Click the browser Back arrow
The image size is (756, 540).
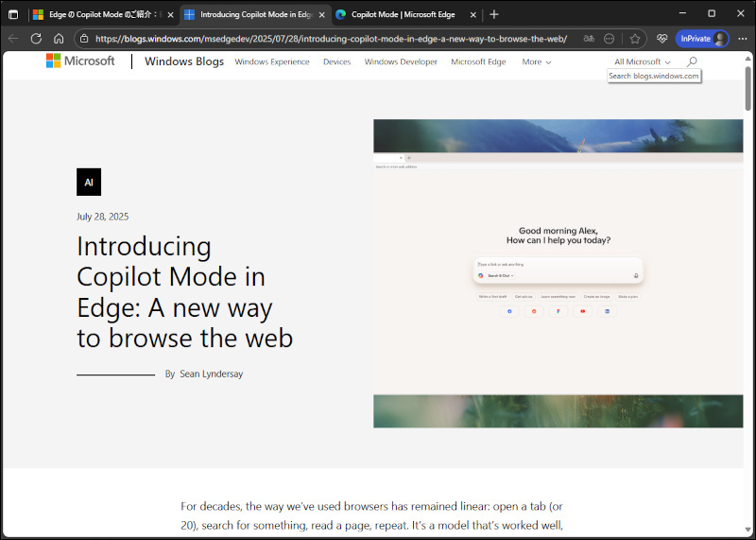13,39
